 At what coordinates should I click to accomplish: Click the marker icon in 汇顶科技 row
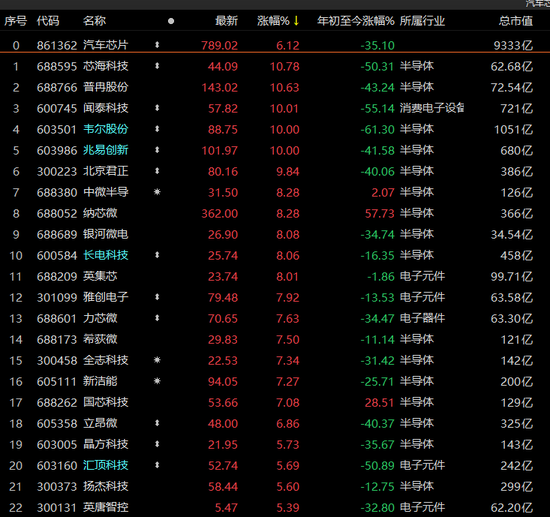157,465
